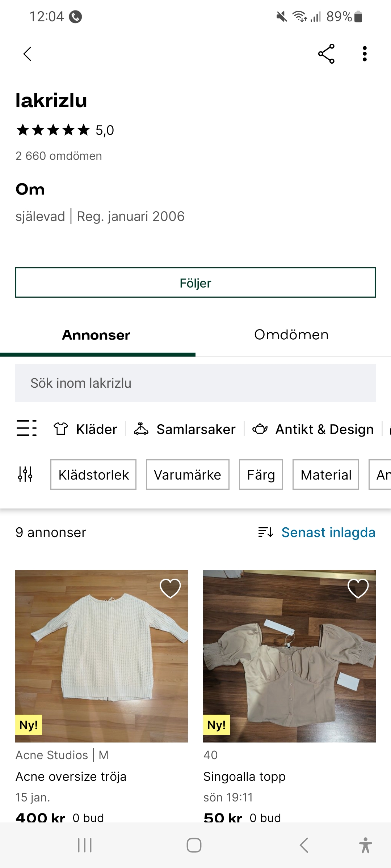Favorite the Acne oversize tröja listing

click(170, 588)
